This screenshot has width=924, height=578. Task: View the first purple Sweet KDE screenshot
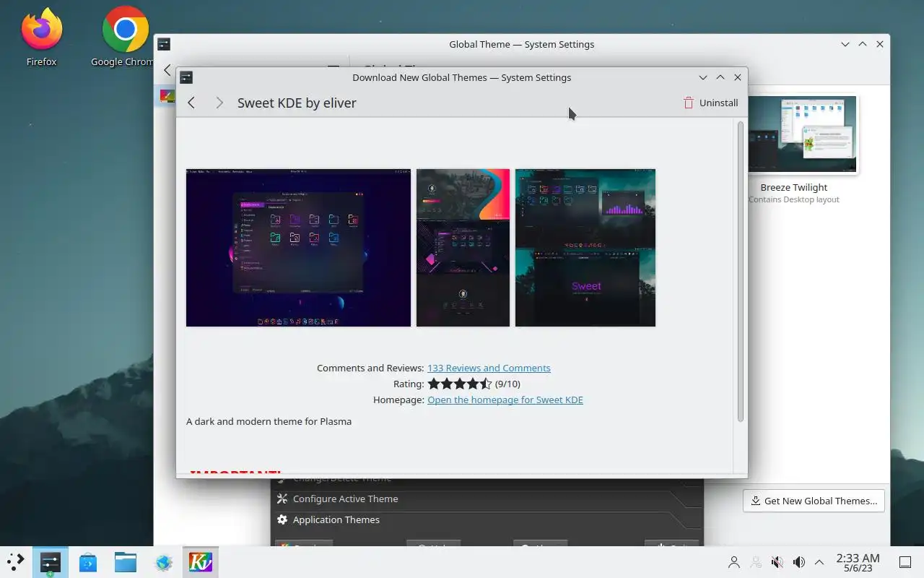tap(298, 248)
